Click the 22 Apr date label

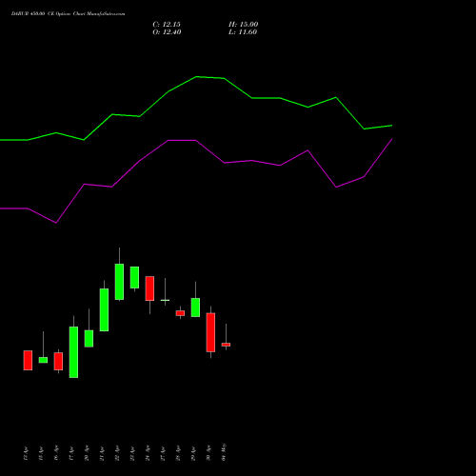[117, 453]
